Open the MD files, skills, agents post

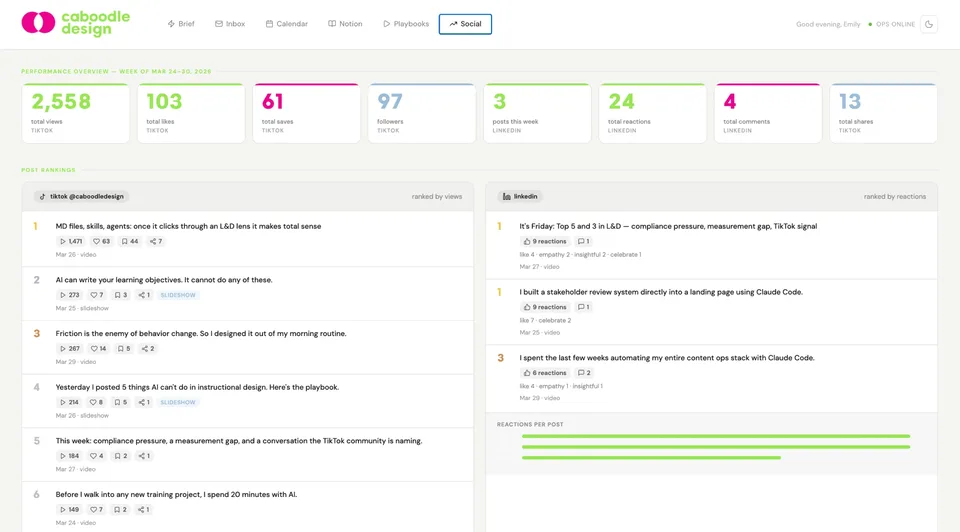point(189,227)
